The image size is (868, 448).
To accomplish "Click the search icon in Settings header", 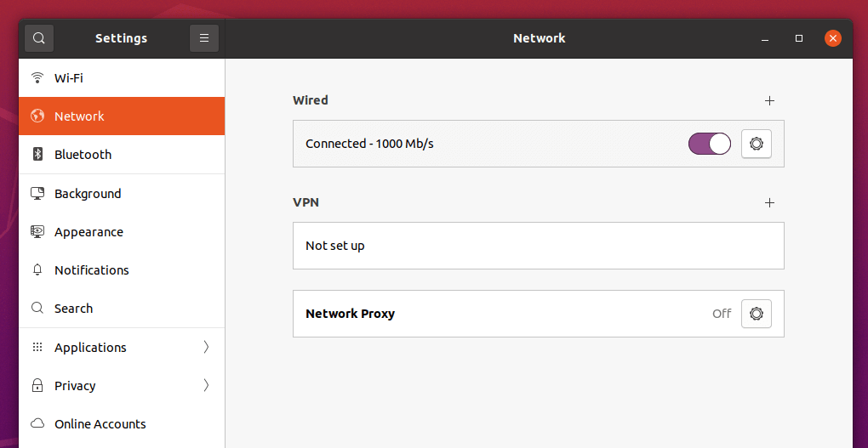I will [x=39, y=38].
